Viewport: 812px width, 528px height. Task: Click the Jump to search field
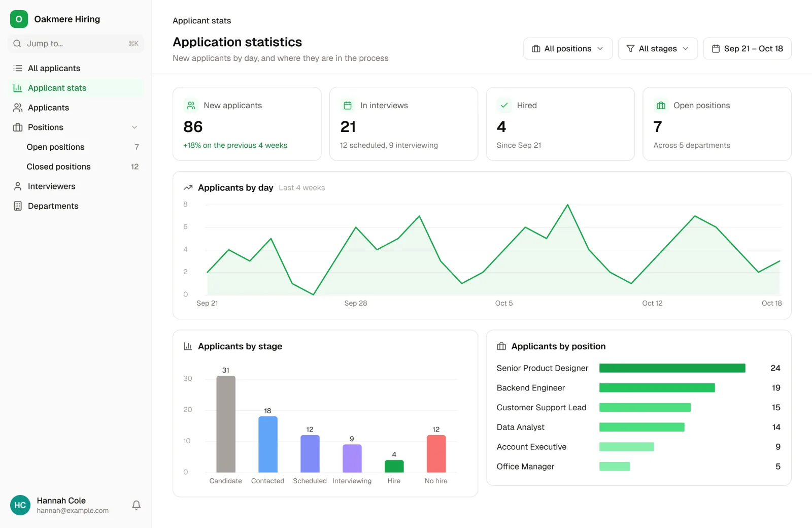pyautogui.click(x=76, y=44)
